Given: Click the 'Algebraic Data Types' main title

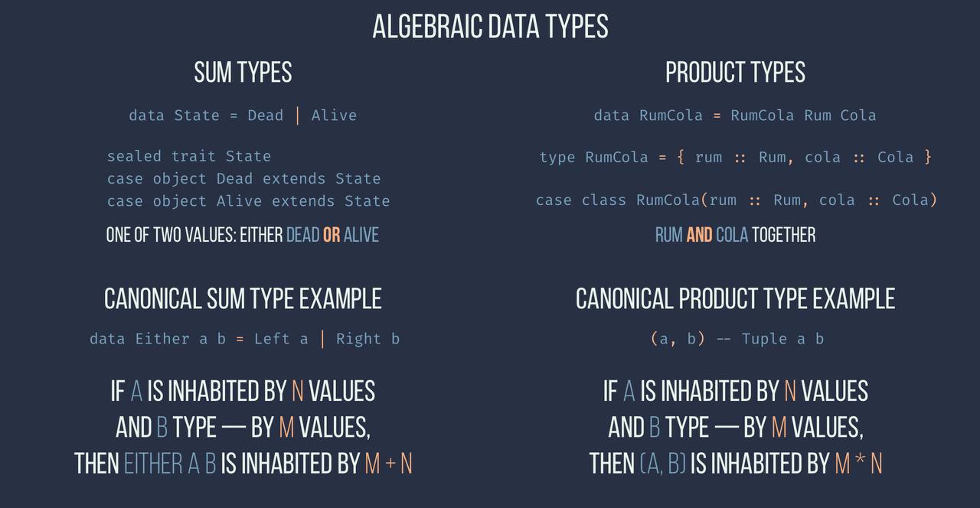Looking at the screenshot, I should [x=490, y=27].
